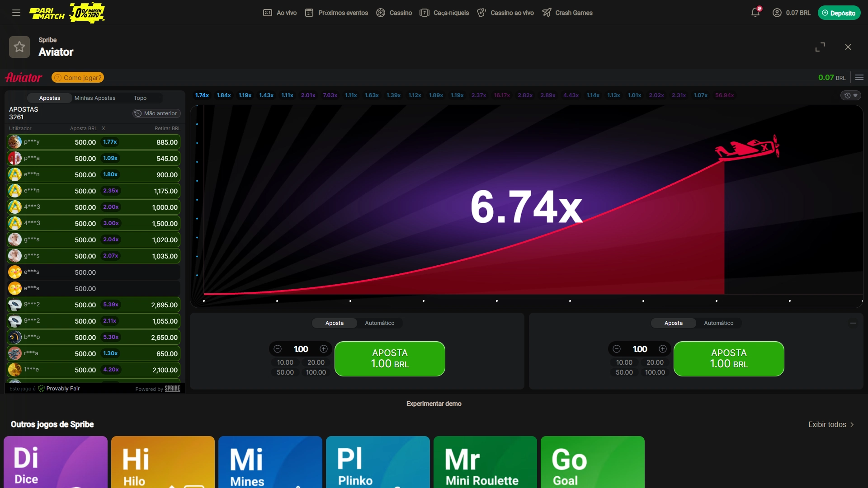Open the Mines game thumbnail
The image size is (868, 488).
coord(270,462)
